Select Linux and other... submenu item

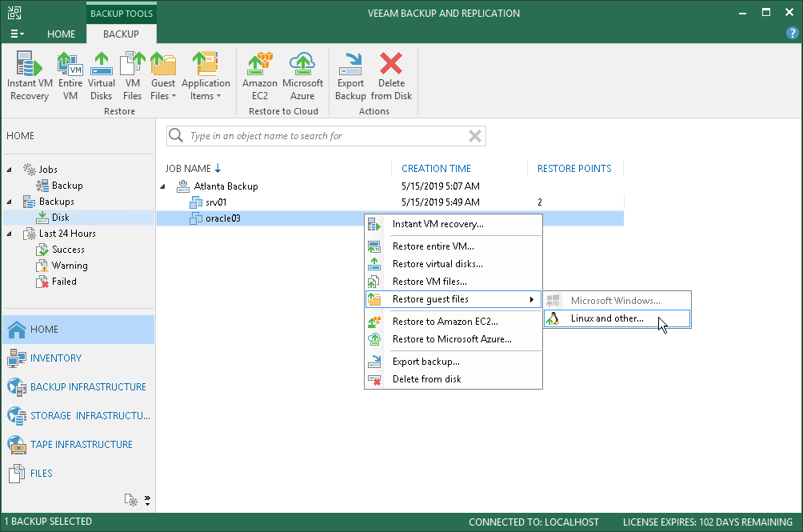click(617, 318)
